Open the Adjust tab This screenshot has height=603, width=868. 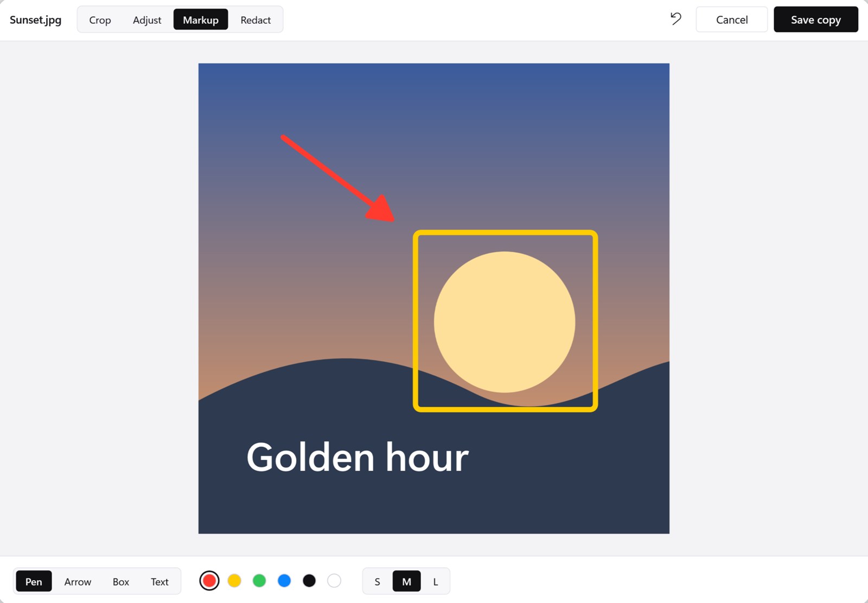147,20
